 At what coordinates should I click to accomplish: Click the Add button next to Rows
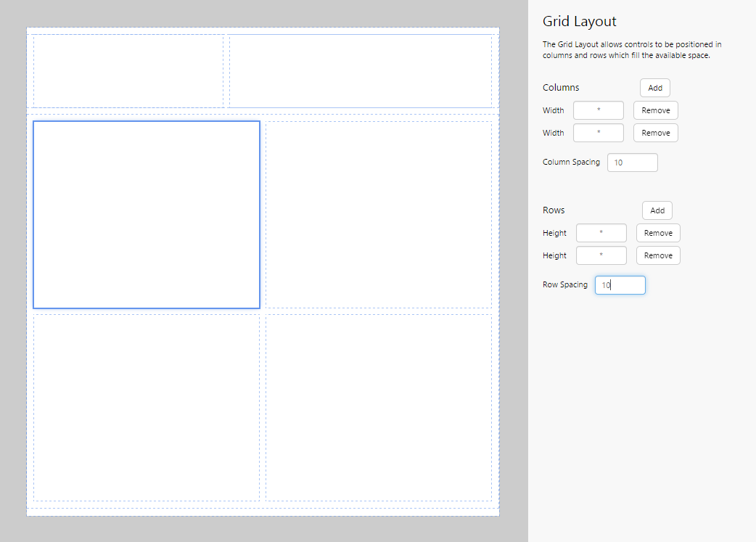point(657,210)
